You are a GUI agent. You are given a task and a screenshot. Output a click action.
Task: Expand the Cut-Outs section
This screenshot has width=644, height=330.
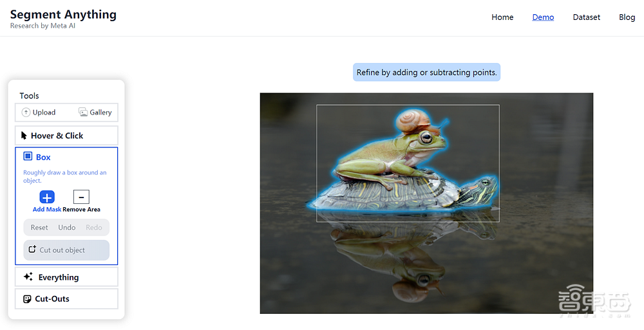(x=66, y=299)
